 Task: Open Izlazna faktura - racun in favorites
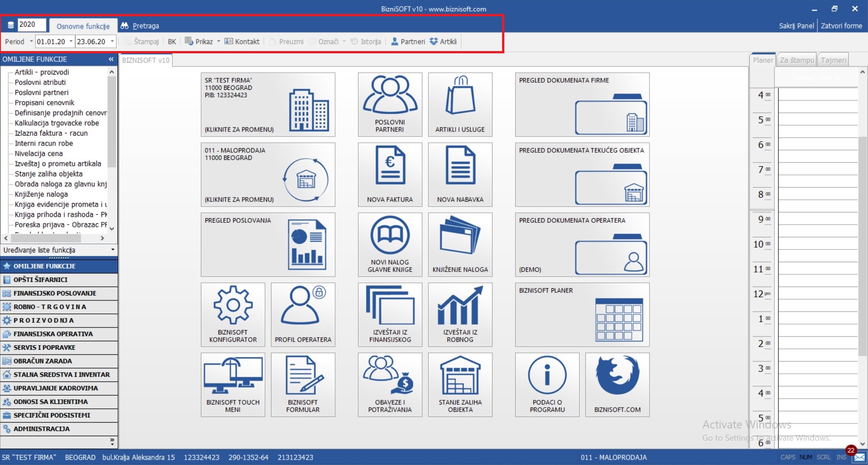pos(51,133)
